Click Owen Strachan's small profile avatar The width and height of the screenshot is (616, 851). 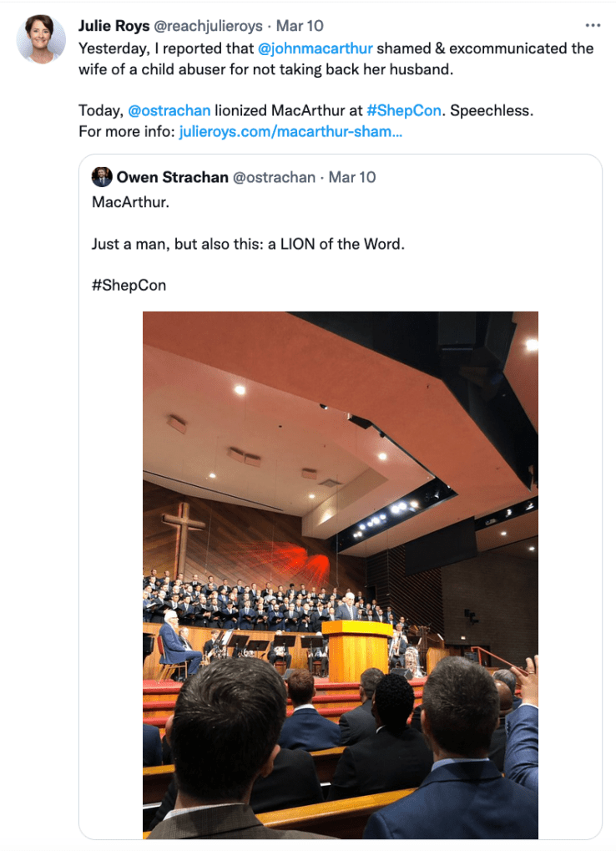102,177
